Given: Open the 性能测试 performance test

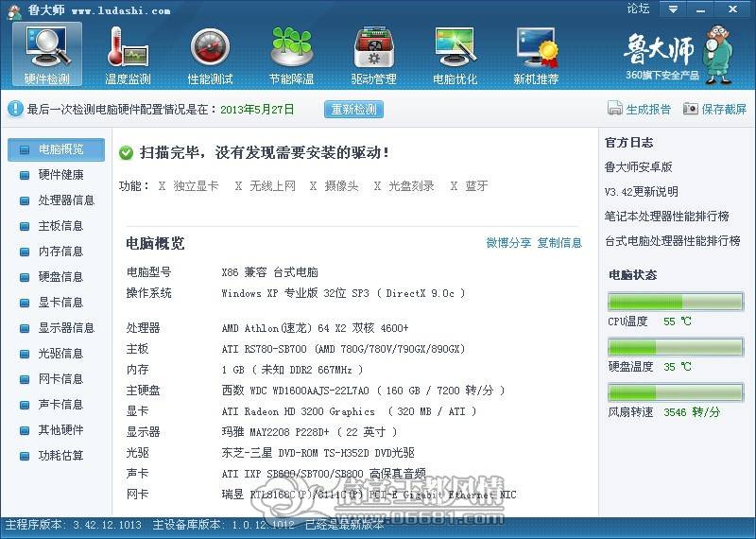Looking at the screenshot, I should pyautogui.click(x=210, y=55).
